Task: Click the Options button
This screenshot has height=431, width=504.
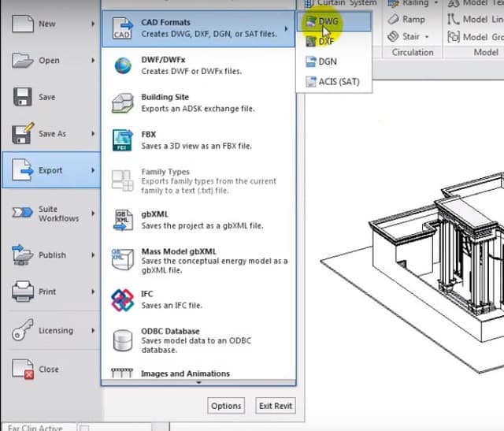Action: (x=226, y=406)
